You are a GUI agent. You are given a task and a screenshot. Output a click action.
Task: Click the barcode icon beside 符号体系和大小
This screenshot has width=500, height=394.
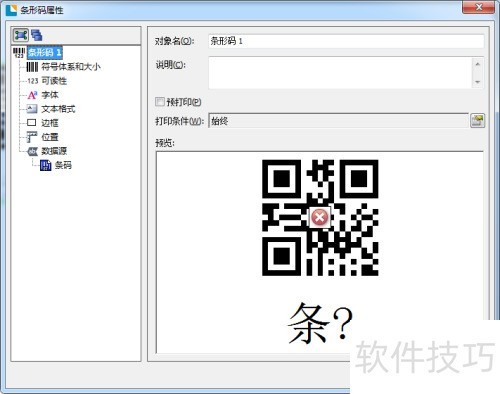pos(32,67)
